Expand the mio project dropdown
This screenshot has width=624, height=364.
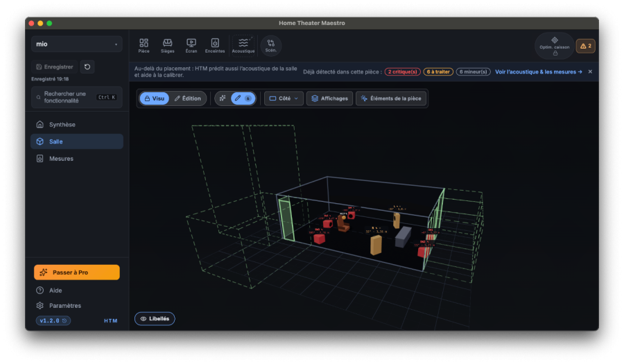[76, 44]
